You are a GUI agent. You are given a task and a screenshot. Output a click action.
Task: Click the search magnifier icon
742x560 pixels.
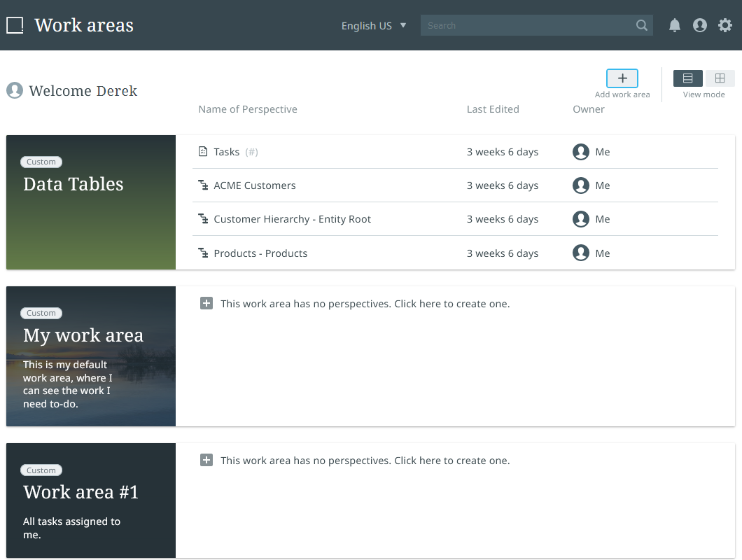coord(641,25)
